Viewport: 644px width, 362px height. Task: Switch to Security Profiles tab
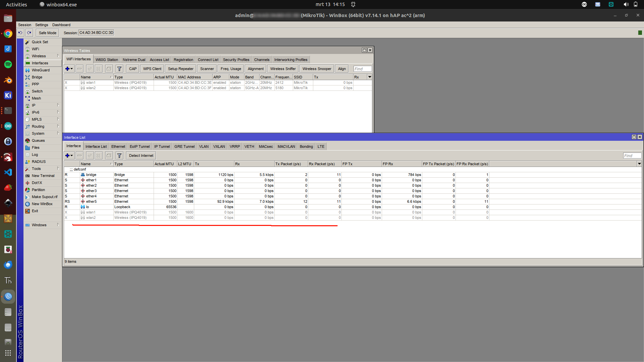pyautogui.click(x=236, y=60)
